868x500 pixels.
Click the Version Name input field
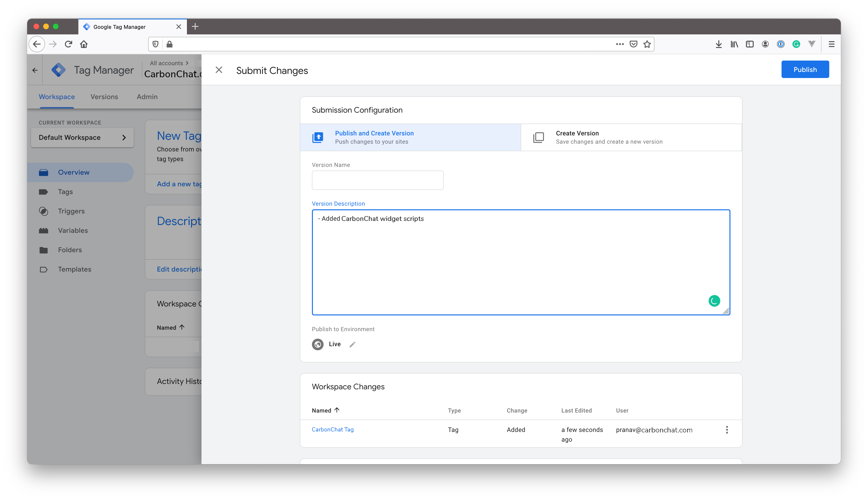pos(377,180)
